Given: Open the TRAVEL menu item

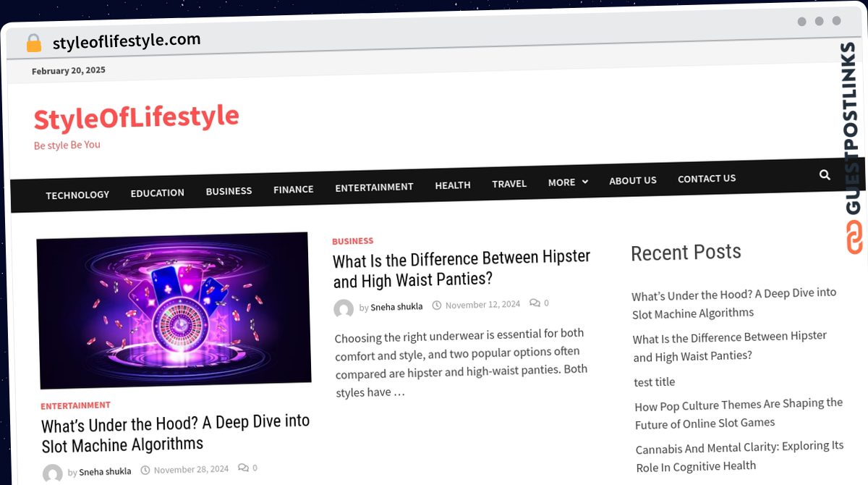Looking at the screenshot, I should click(x=509, y=184).
